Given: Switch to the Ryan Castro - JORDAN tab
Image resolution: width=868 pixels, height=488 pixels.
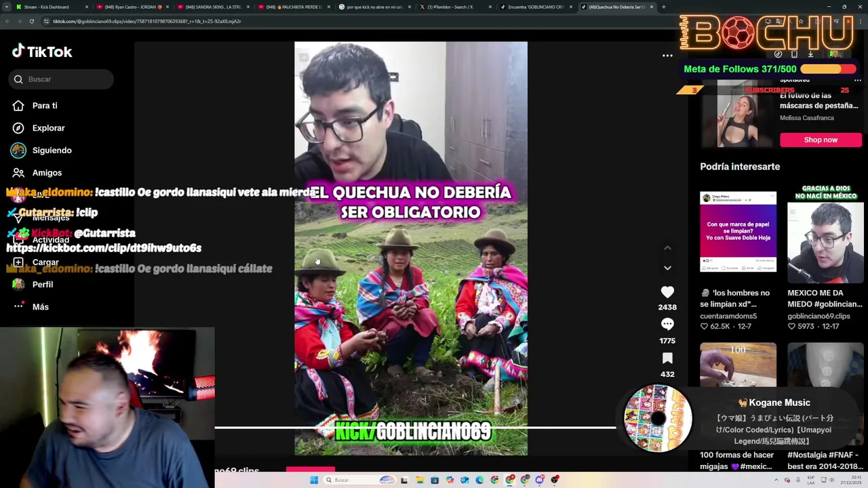Looking at the screenshot, I should click(x=133, y=7).
